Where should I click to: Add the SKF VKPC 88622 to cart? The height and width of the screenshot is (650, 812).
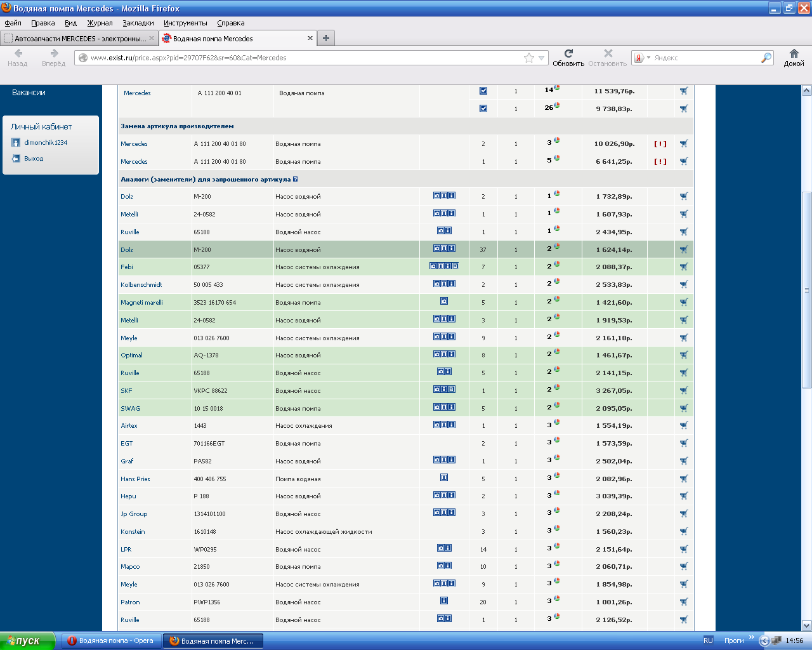coord(684,390)
